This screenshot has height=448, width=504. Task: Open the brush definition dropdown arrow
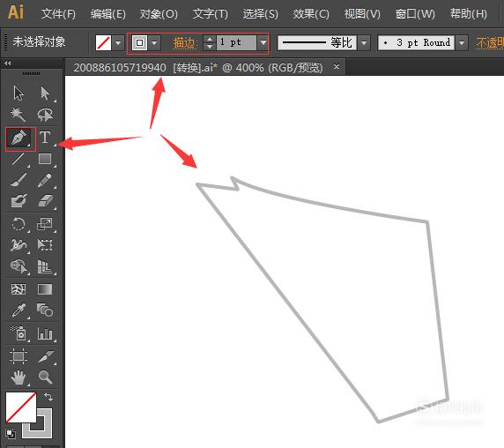tap(462, 43)
